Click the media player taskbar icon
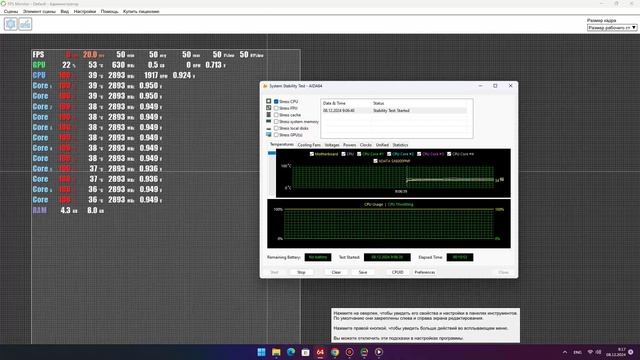Viewport: 640px width, 360px height. pyautogui.click(x=379, y=352)
